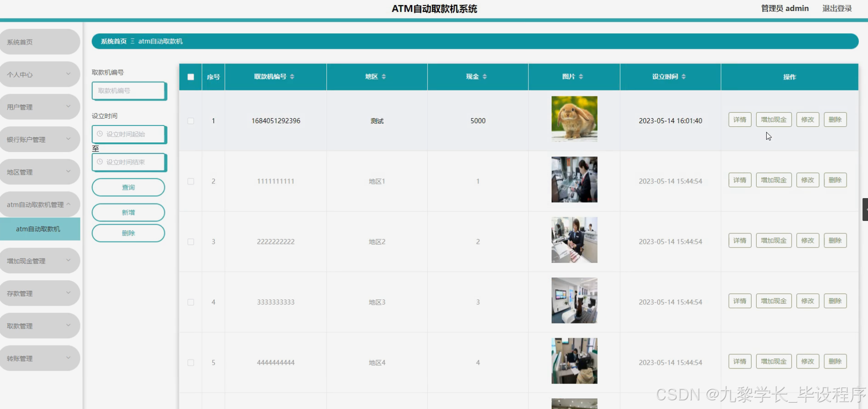Open 详情 for row 1684051292396
The height and width of the screenshot is (409, 868).
740,120
